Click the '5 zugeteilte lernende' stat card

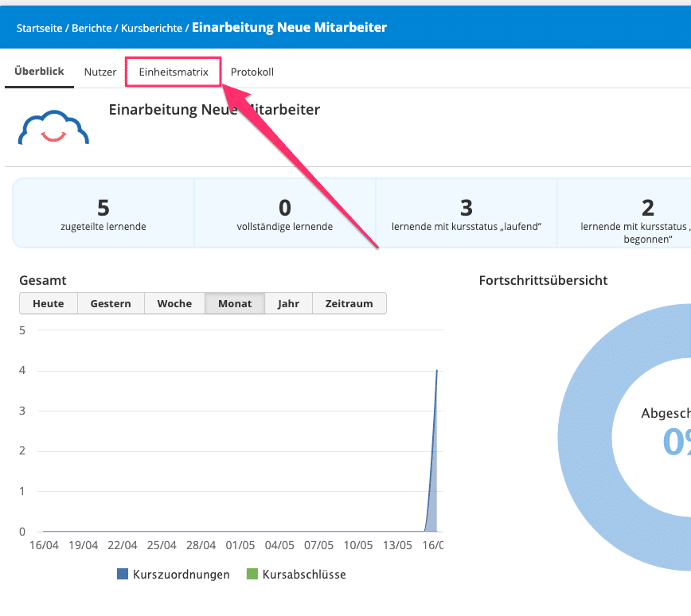103,213
